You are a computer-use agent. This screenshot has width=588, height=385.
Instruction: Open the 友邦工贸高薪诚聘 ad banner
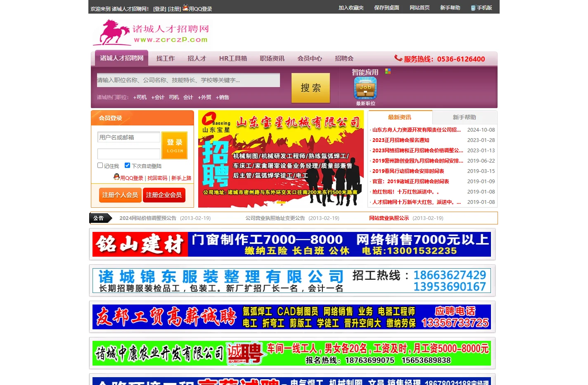coord(292,317)
